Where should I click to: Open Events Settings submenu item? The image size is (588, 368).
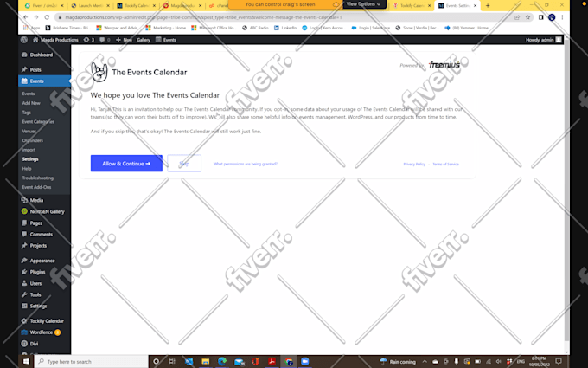pyautogui.click(x=30, y=159)
